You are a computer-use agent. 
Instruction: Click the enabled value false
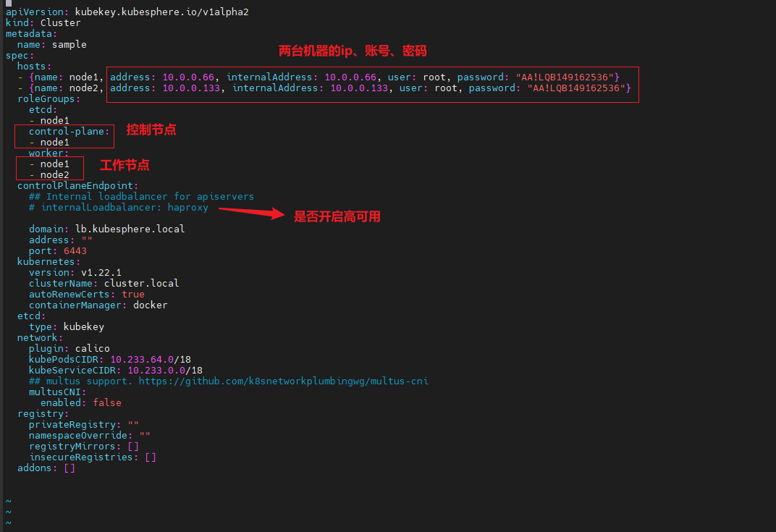pyautogui.click(x=107, y=403)
